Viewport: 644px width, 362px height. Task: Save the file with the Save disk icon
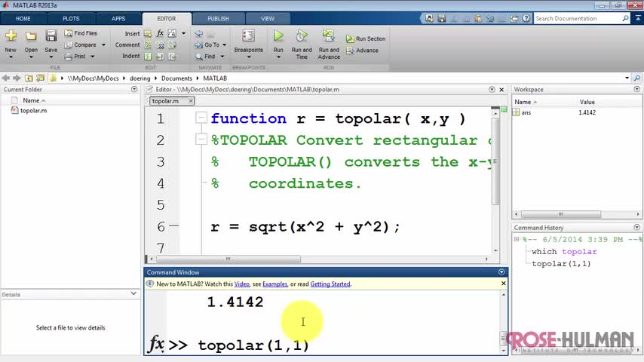pos(51,36)
